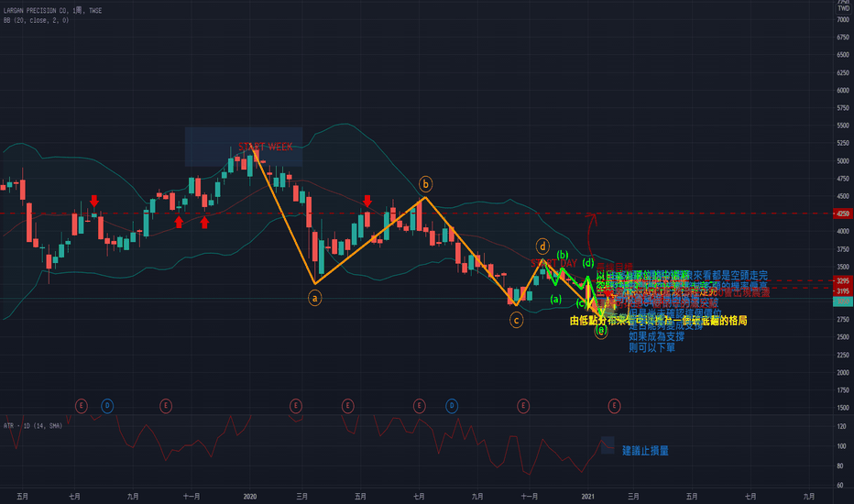
Task: Select the green sub-wave label (a)
Action: [x=555, y=299]
